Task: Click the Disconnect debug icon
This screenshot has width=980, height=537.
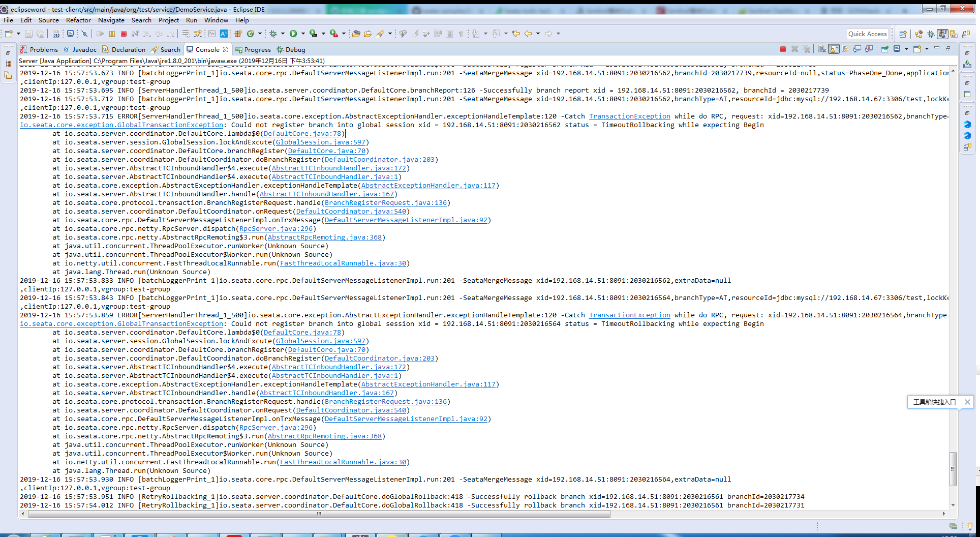Action: pos(135,34)
